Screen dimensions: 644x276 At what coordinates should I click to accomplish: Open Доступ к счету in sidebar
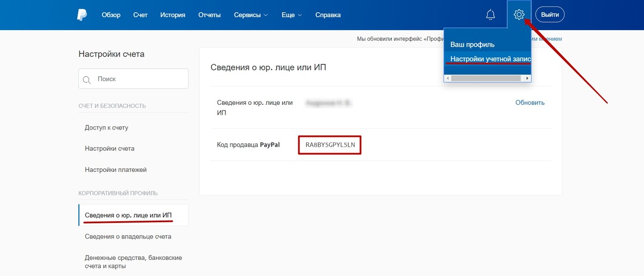point(106,128)
